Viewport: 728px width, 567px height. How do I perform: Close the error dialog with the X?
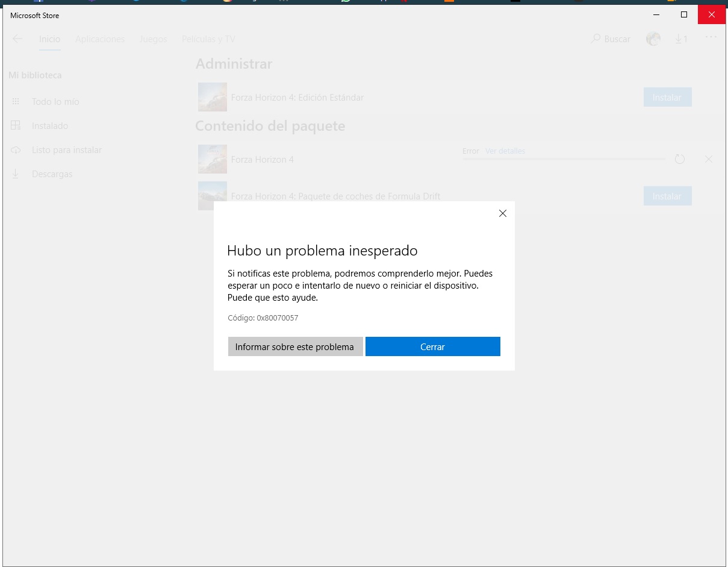(x=503, y=213)
